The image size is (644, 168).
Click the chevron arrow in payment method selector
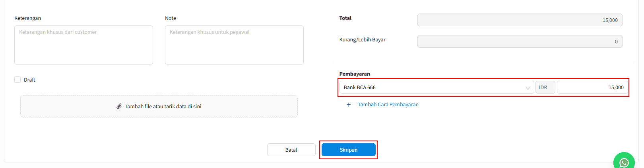528,88
